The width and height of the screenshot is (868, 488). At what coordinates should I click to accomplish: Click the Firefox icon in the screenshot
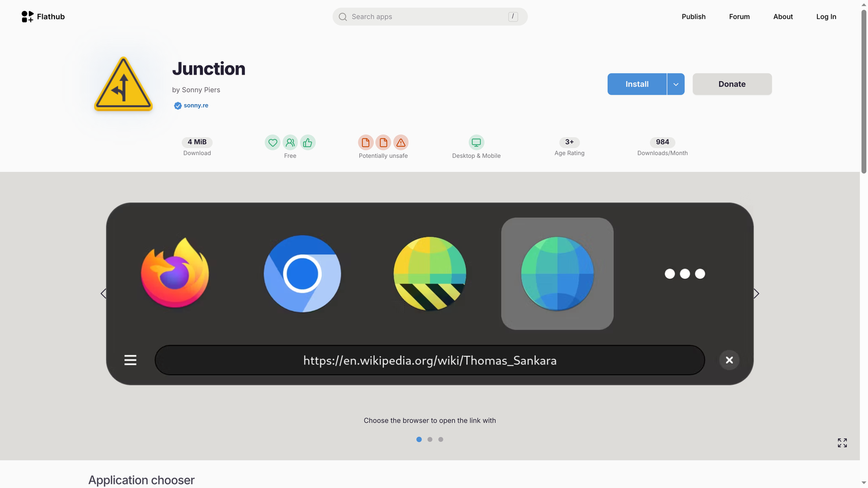[175, 273]
